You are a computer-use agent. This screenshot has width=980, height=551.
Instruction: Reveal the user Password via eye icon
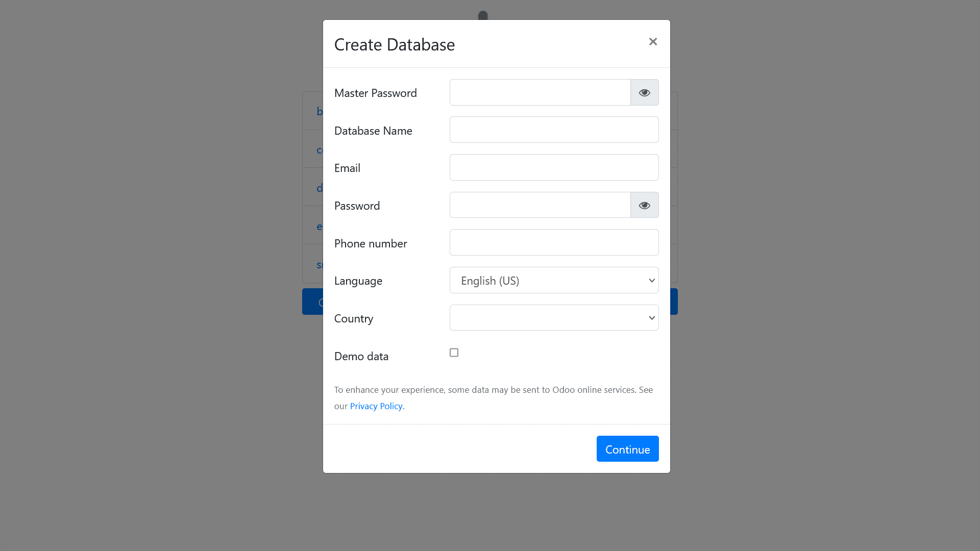[x=644, y=205]
